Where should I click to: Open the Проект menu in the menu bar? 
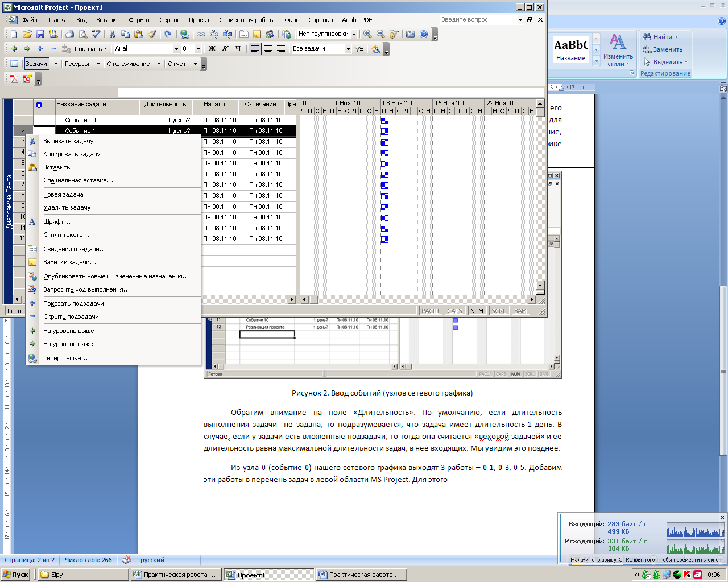coord(199,20)
